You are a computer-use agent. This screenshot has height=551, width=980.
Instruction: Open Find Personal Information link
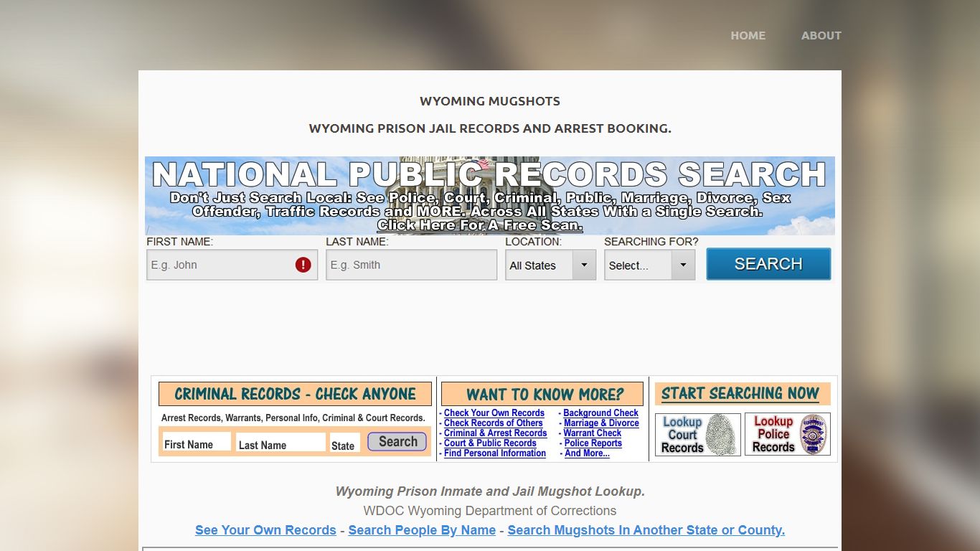tap(495, 453)
